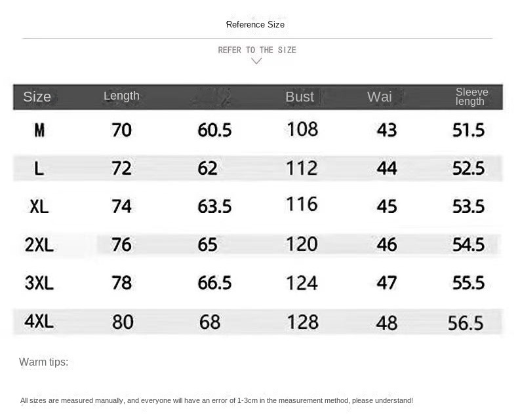Select the Size column header
The height and width of the screenshot is (420, 518).
coord(37,97)
